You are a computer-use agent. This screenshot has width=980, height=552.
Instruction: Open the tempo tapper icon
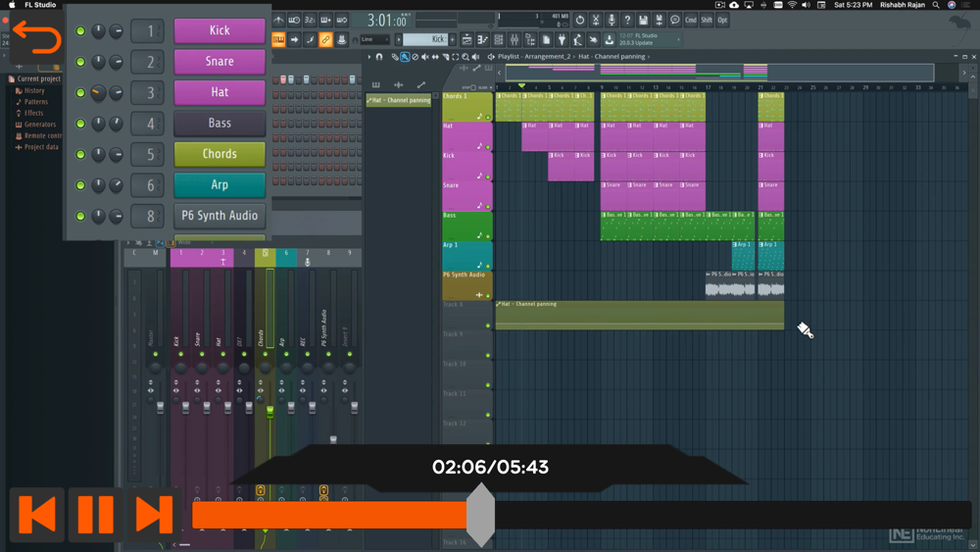(x=577, y=40)
